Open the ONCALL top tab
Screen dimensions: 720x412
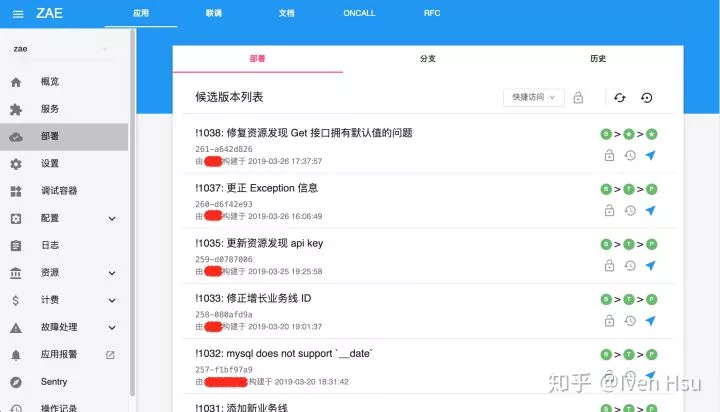pos(359,13)
